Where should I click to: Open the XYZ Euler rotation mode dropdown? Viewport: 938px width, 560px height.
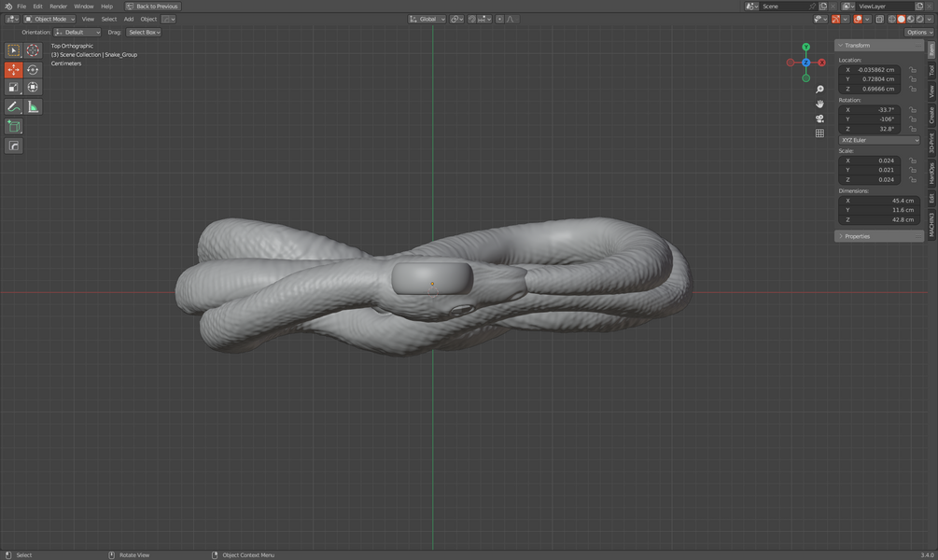click(879, 140)
